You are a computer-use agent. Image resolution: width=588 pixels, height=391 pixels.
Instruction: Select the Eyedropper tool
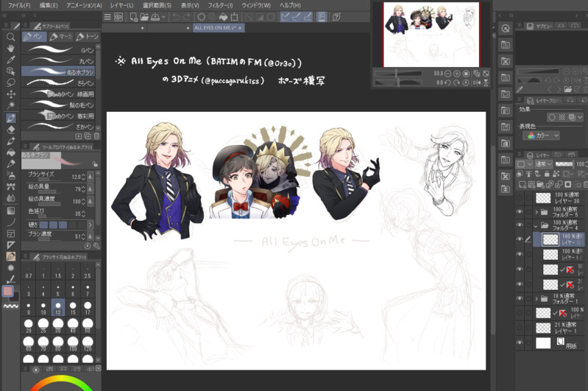(10, 60)
